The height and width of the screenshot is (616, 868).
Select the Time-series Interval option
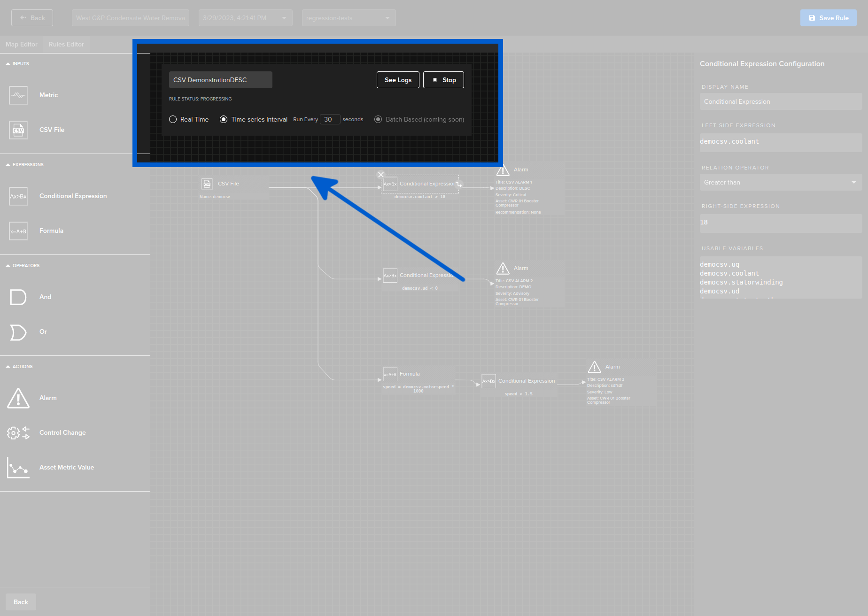(x=224, y=119)
